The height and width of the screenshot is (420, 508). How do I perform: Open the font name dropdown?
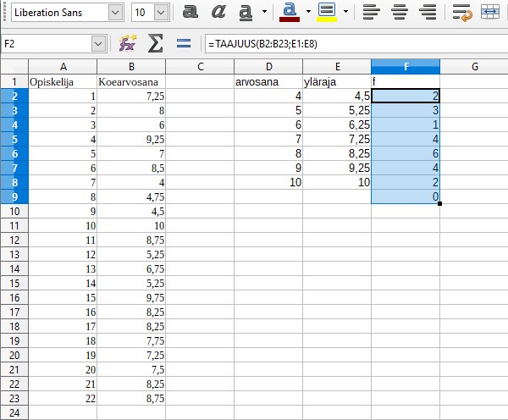[114, 13]
